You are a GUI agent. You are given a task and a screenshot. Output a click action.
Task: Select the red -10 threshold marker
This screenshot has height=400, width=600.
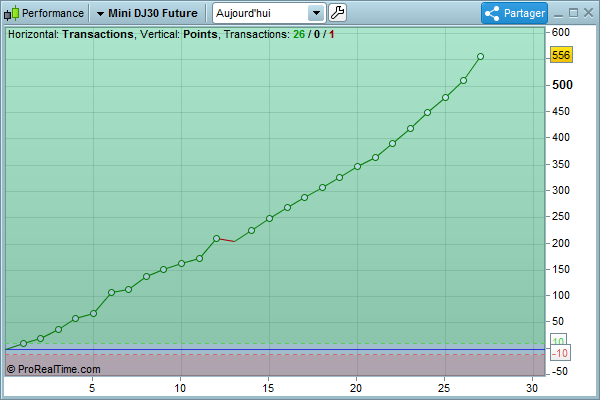tap(561, 353)
